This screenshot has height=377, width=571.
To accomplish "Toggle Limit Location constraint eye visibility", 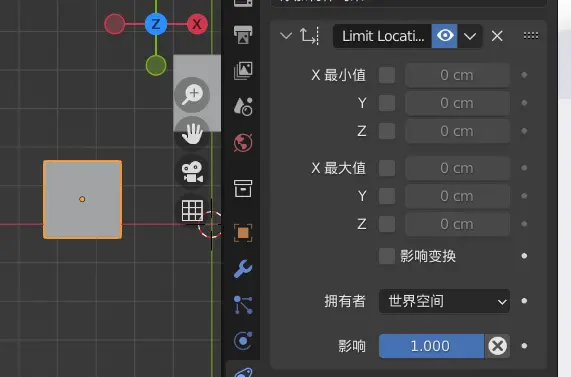I will (445, 36).
